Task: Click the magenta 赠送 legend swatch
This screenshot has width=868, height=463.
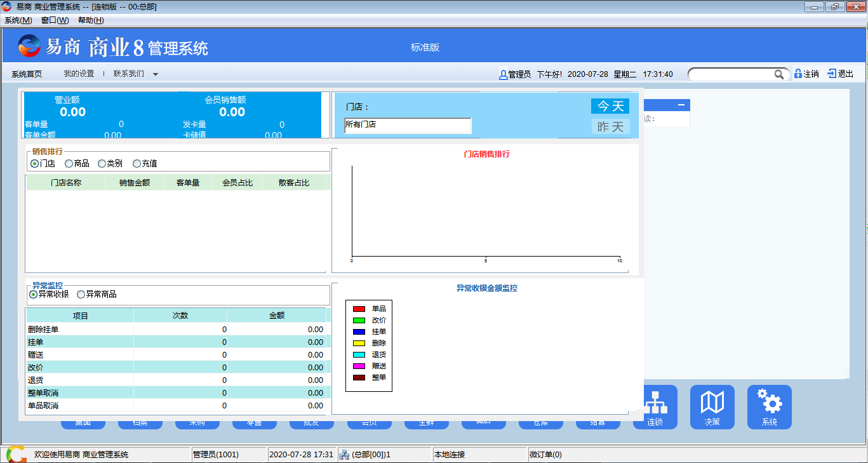Action: (x=359, y=366)
